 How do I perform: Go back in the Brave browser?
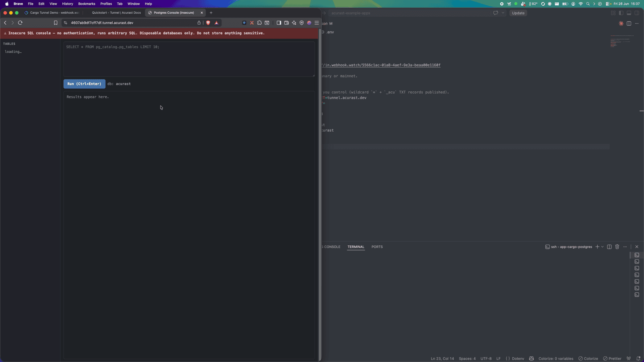[x=5, y=23]
